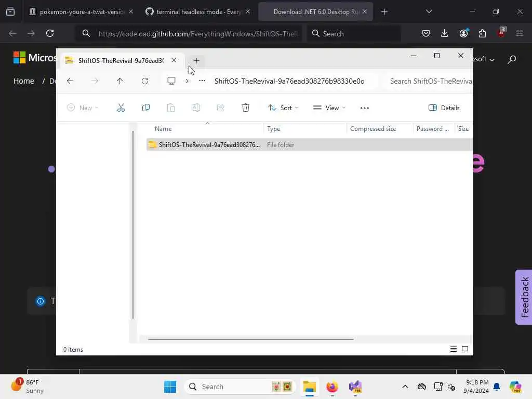This screenshot has height=399, width=532.
Task: Open Firefox downloads panel
Action: pyautogui.click(x=445, y=33)
